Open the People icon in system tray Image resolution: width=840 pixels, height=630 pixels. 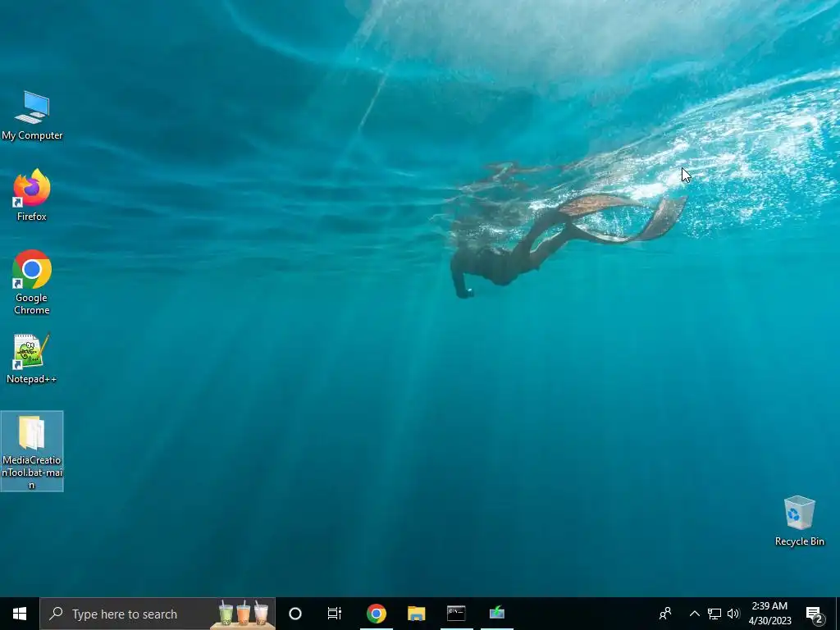pos(665,614)
